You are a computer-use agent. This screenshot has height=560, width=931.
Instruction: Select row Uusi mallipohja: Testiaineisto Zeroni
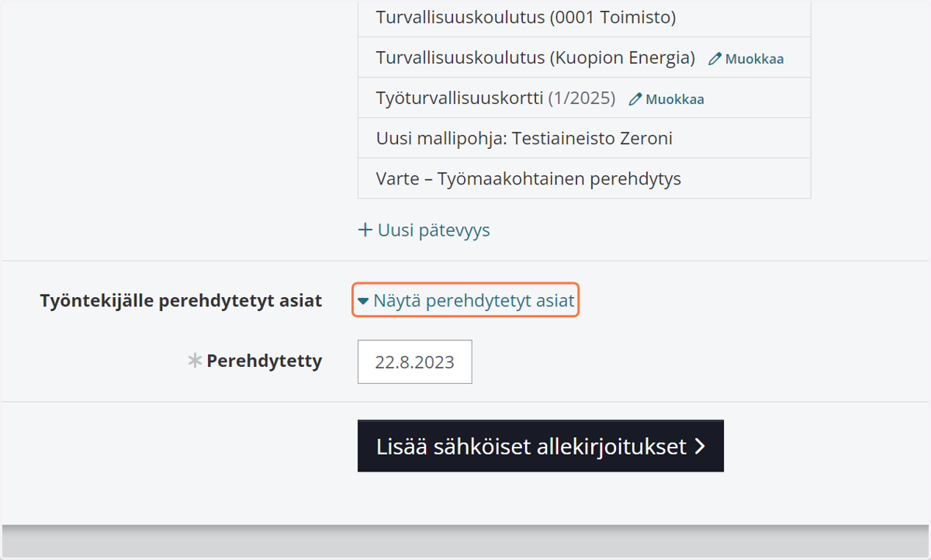coord(584,139)
